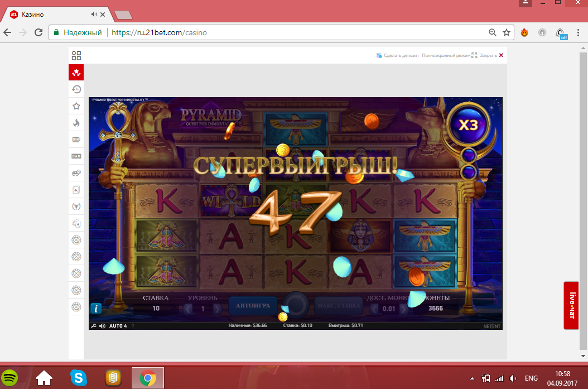Select the BAR classic slots icon
Screen dimensions: 588x389
[76, 156]
